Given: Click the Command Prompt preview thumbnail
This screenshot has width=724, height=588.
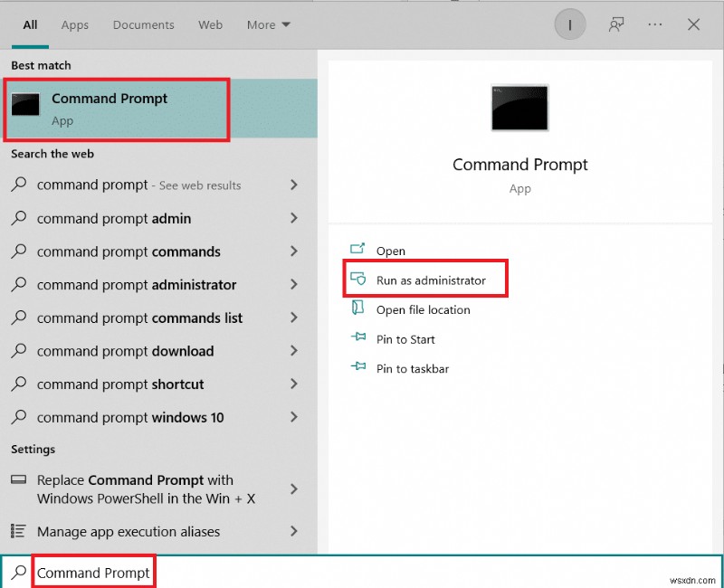Looking at the screenshot, I should pos(519,107).
